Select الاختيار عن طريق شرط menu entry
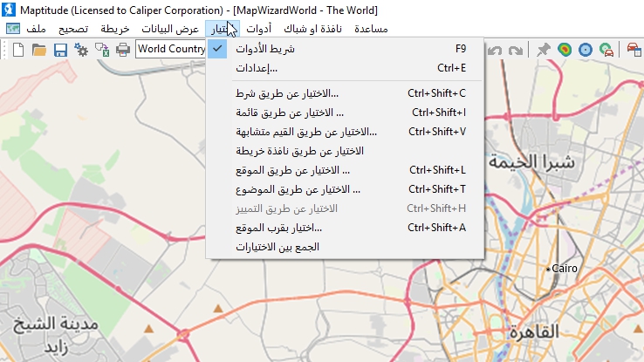Screen dimensions: 644x362 [287, 92]
